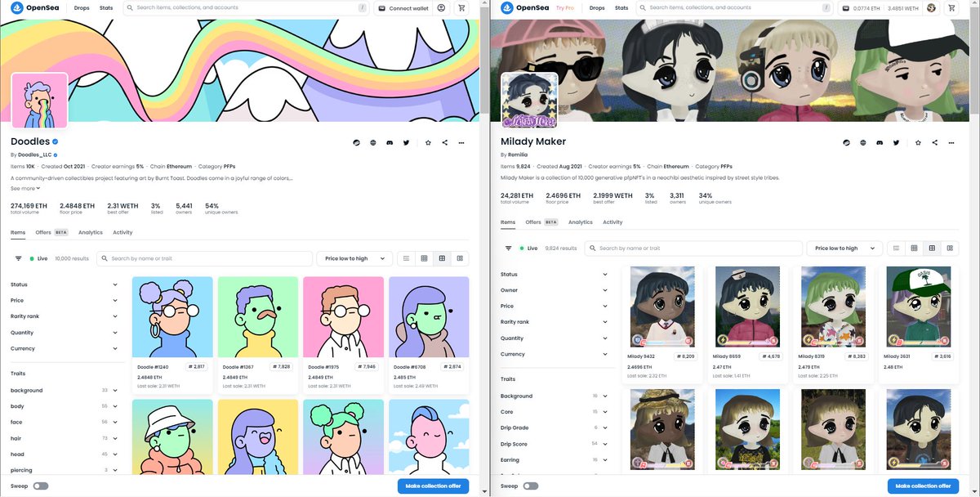Expand background trait in Doodles sidebar
Viewport: 980px width, 497px height.
[65, 391]
